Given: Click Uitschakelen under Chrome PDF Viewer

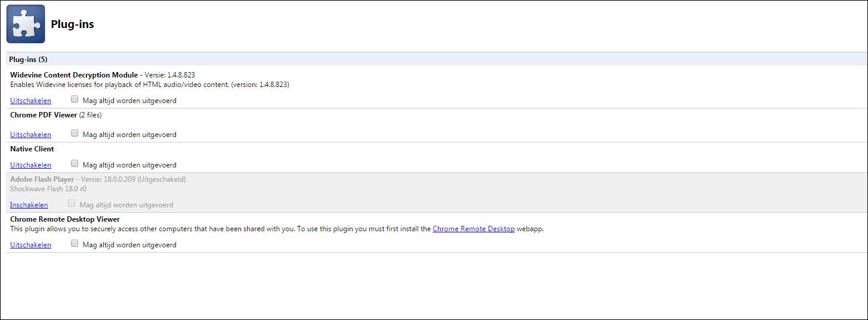Looking at the screenshot, I should (x=30, y=135).
